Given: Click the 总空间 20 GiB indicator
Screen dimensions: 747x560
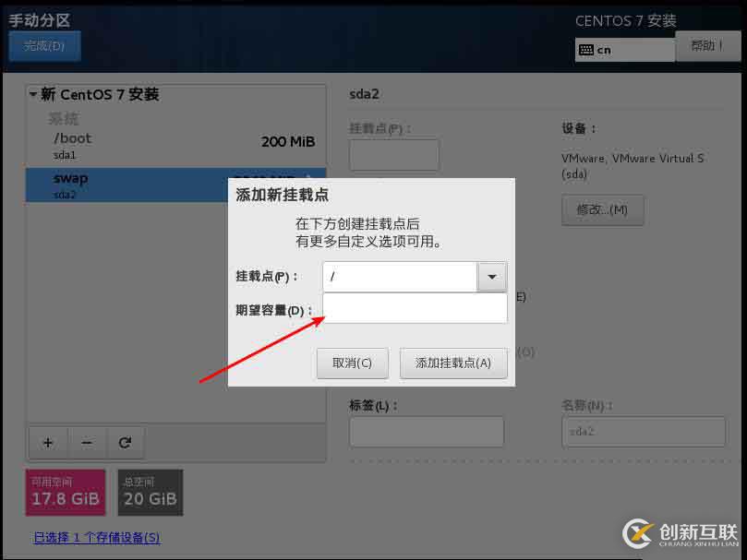Looking at the screenshot, I should [150, 492].
